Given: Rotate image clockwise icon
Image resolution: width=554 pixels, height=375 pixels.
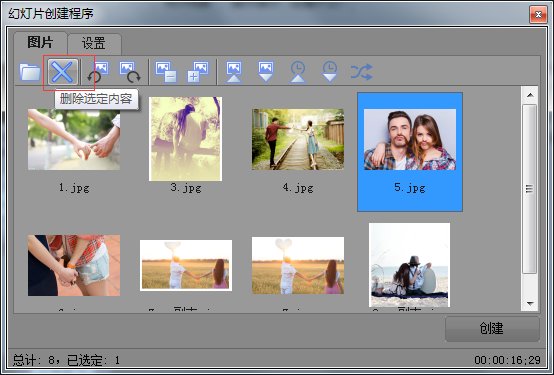Looking at the screenshot, I should pyautogui.click(x=130, y=72).
